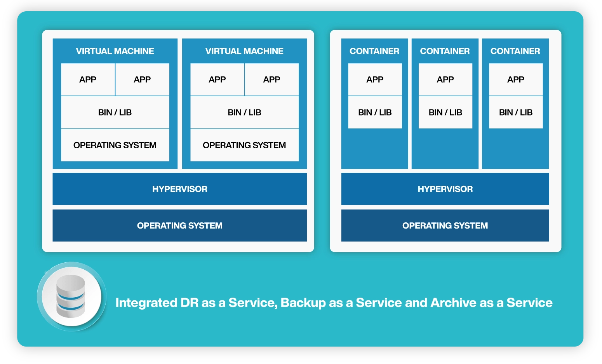
Task: Click Operating System box inside left virtual machine
Action: click(x=115, y=145)
